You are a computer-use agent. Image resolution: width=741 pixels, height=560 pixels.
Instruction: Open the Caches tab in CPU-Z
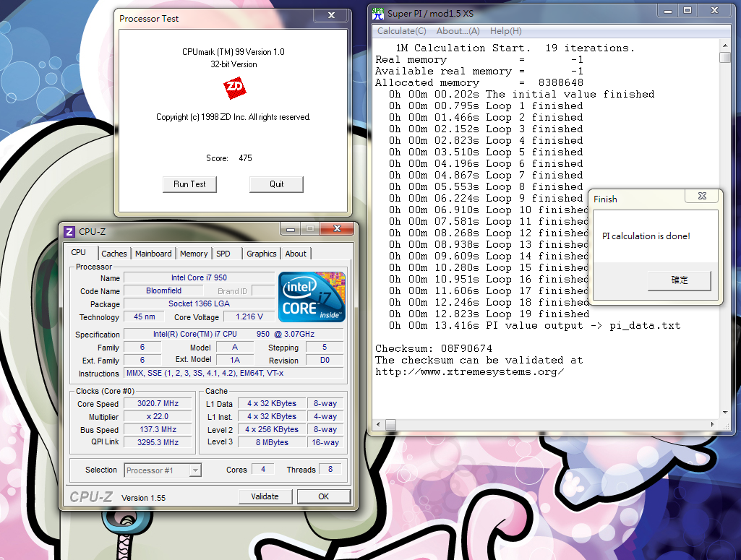[114, 254]
